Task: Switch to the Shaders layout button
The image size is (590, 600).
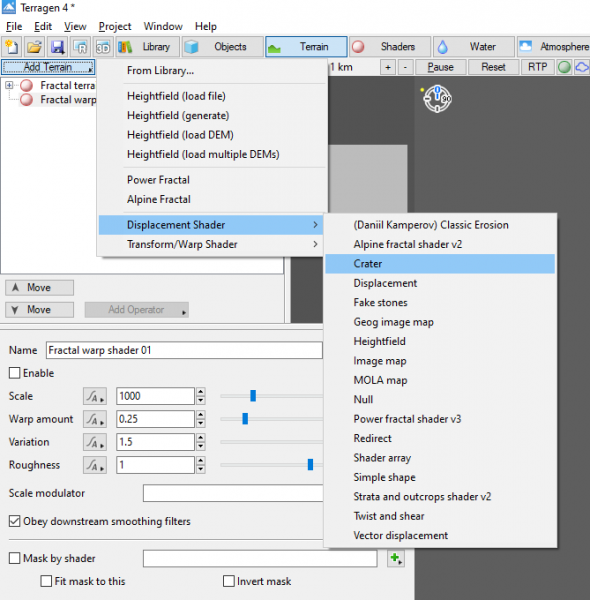Action: (390, 47)
